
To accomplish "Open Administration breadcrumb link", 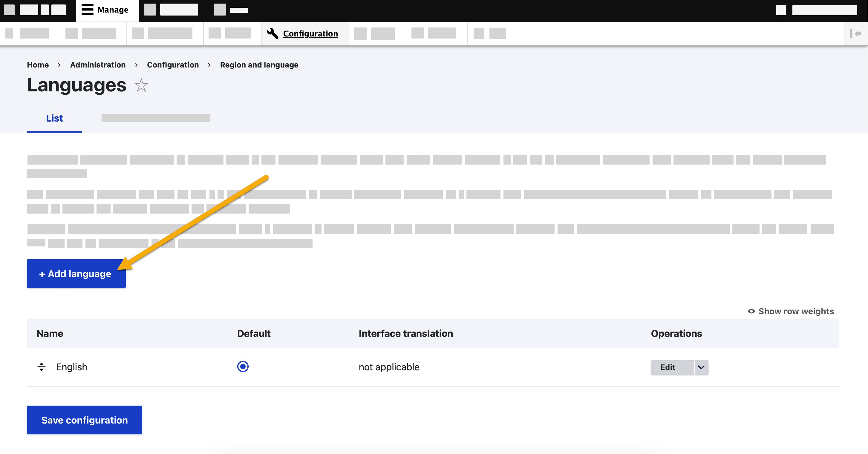I will (x=98, y=65).
